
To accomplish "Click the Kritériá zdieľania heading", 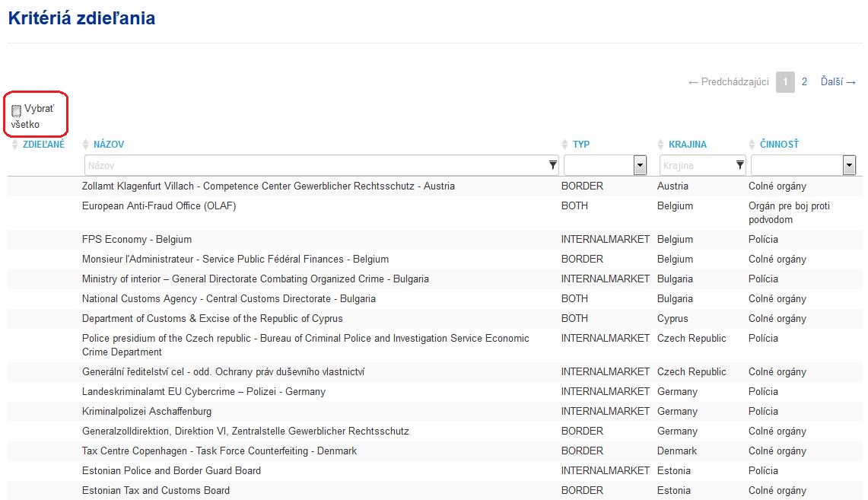I will (81, 18).
